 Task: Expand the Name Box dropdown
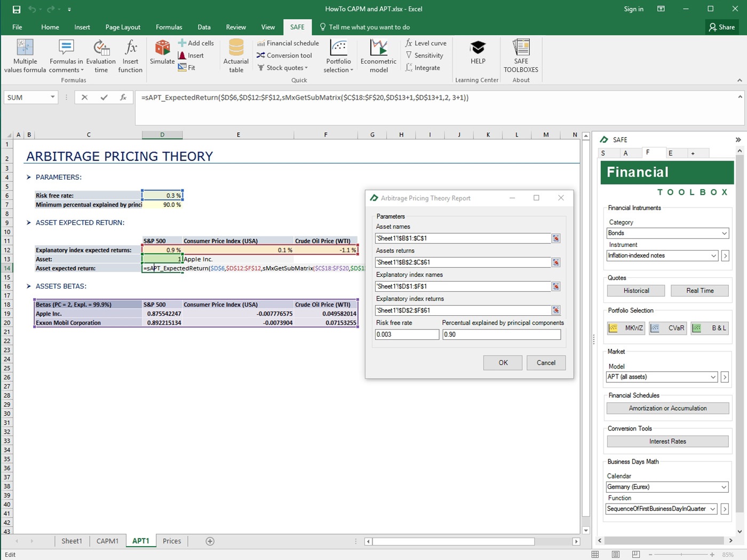(52, 97)
